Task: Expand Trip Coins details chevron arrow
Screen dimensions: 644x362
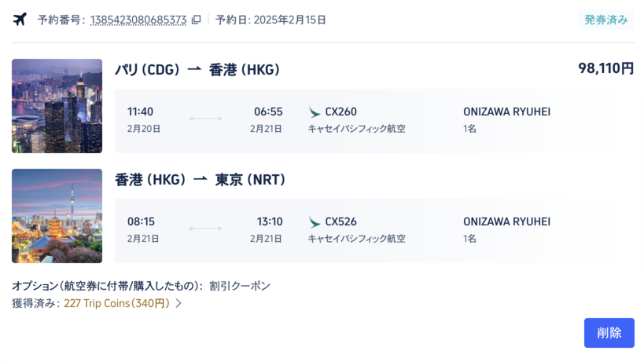Action: [178, 303]
